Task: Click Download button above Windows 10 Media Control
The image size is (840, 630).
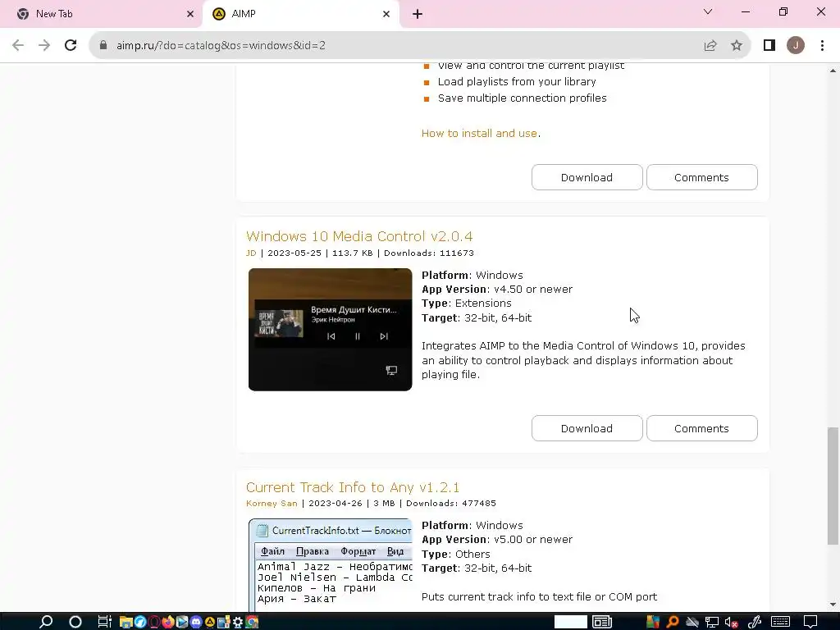Action: [x=587, y=177]
